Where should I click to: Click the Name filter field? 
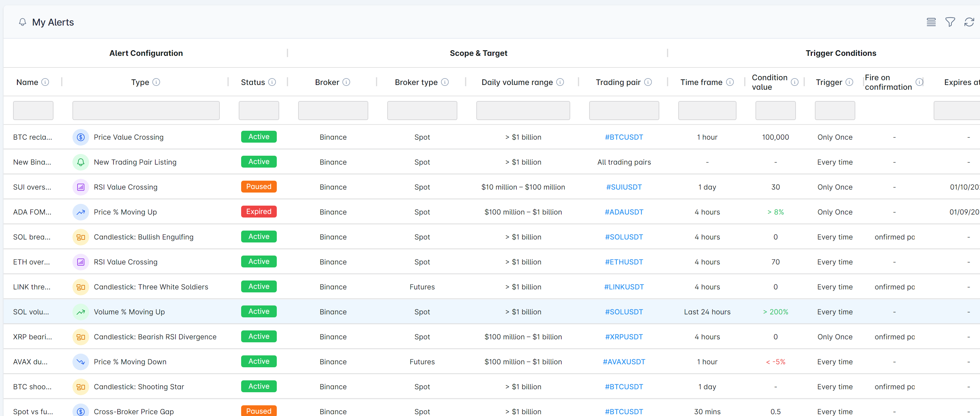(x=33, y=110)
